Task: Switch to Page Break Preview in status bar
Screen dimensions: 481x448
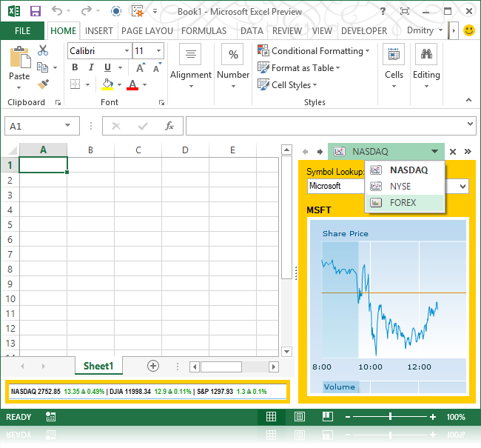Action: pyautogui.click(x=328, y=417)
